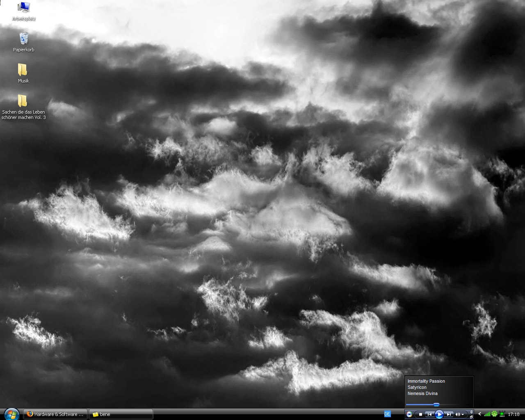Expand hidden system tray icons arrow
The height and width of the screenshot is (420, 525).
(479, 414)
